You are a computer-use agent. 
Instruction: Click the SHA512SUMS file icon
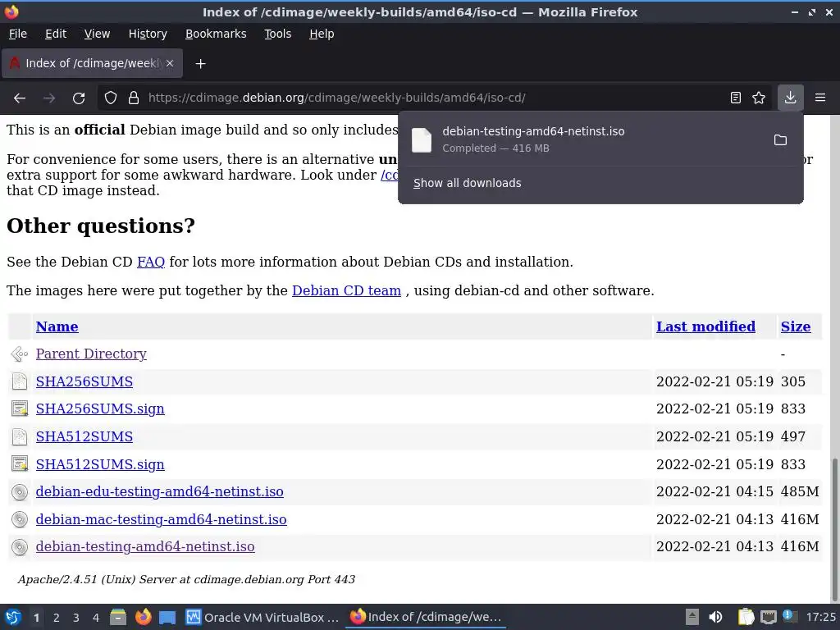click(x=20, y=436)
